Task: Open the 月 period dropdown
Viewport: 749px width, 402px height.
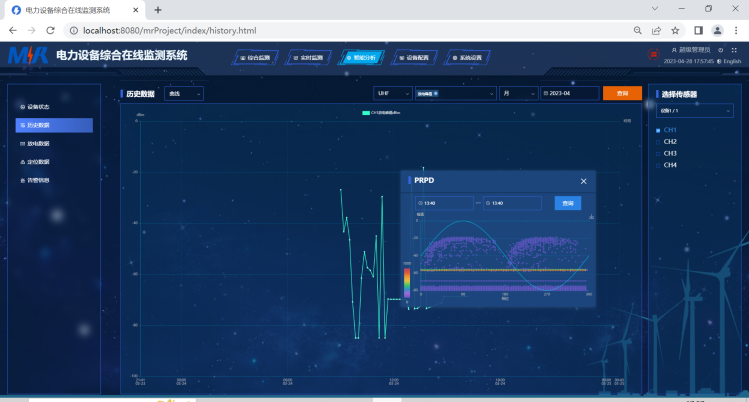Action: click(517, 93)
